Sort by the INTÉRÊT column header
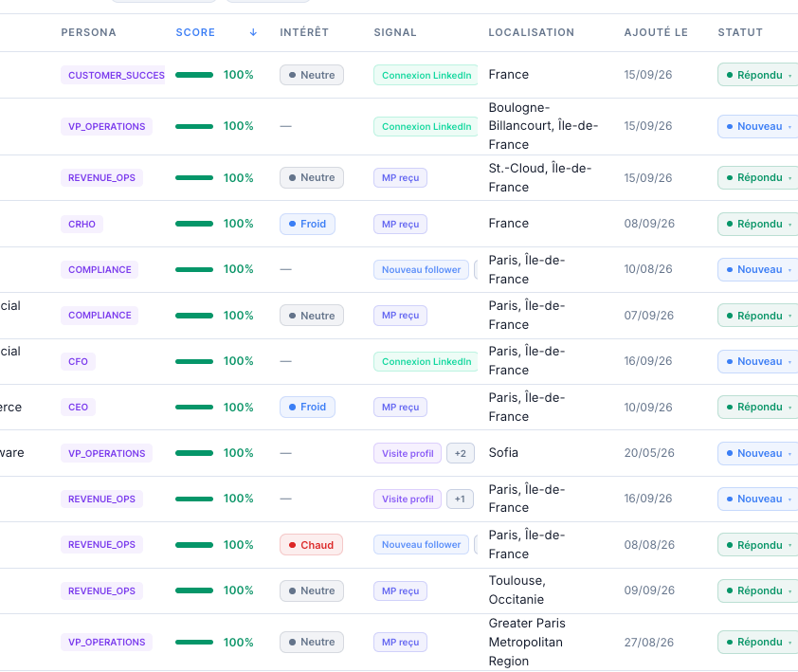 point(304,32)
